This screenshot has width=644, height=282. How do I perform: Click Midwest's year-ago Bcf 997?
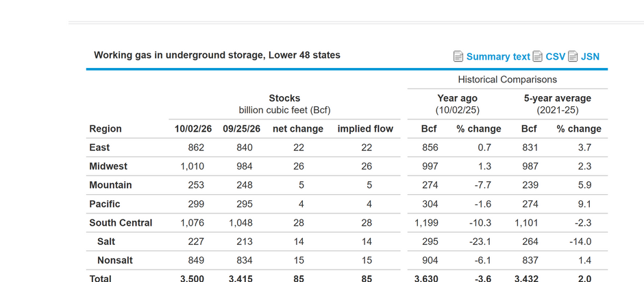tap(430, 167)
